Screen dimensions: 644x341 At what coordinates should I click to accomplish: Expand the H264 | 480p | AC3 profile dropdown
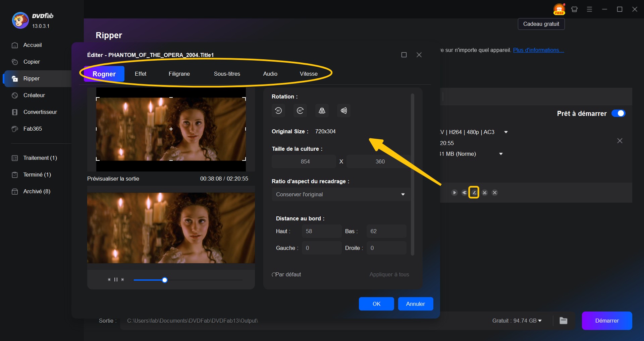tap(506, 132)
